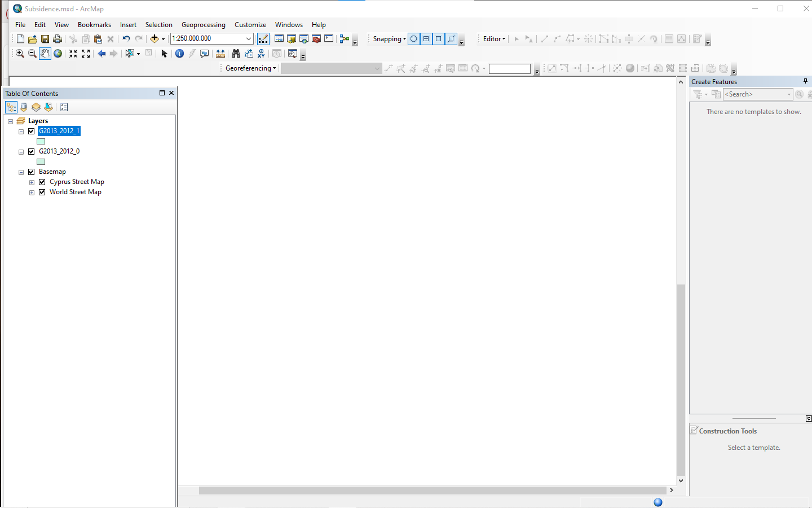Activate the Pan hand tool
The width and height of the screenshot is (812, 508).
(45, 54)
